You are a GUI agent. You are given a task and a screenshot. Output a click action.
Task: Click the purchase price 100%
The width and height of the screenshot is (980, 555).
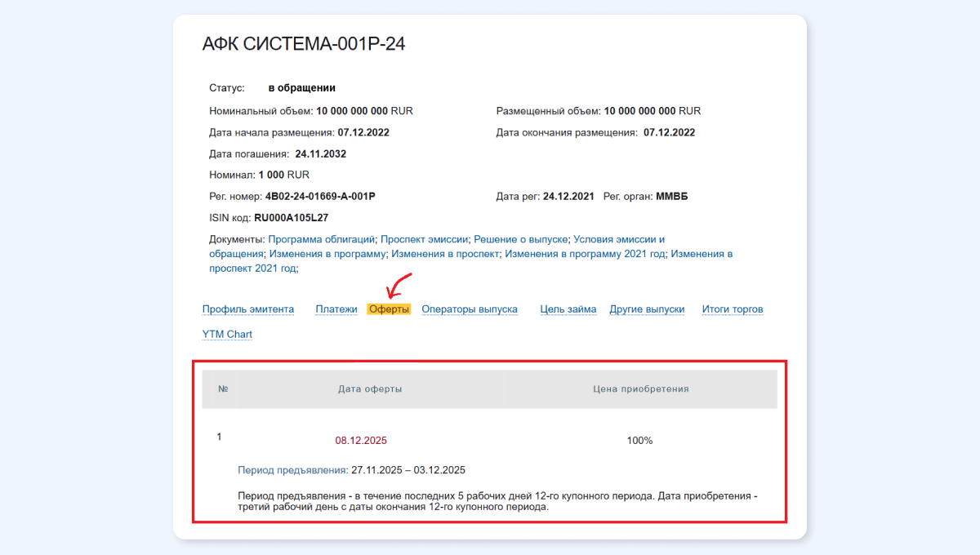tap(639, 441)
